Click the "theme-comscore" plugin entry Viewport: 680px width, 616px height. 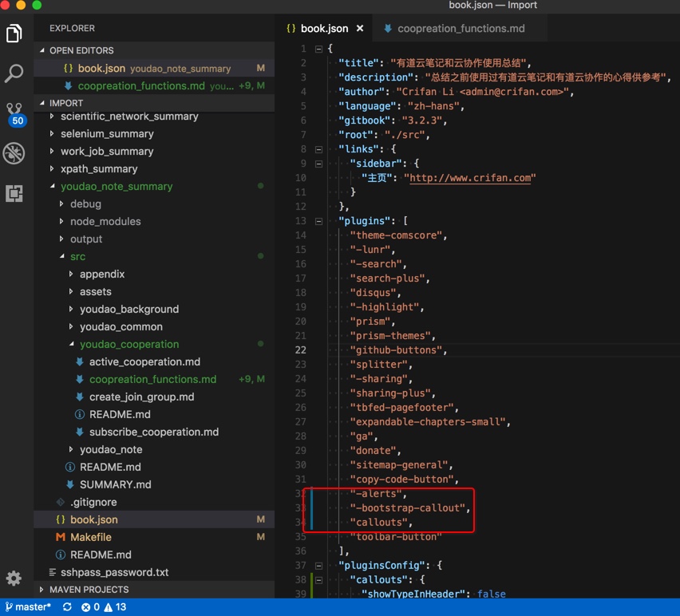(396, 235)
